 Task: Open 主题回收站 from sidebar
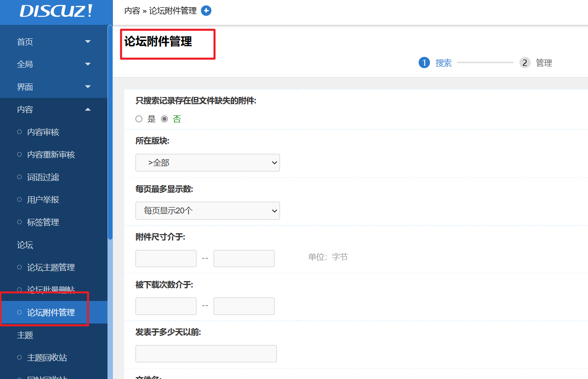pyautogui.click(x=47, y=358)
